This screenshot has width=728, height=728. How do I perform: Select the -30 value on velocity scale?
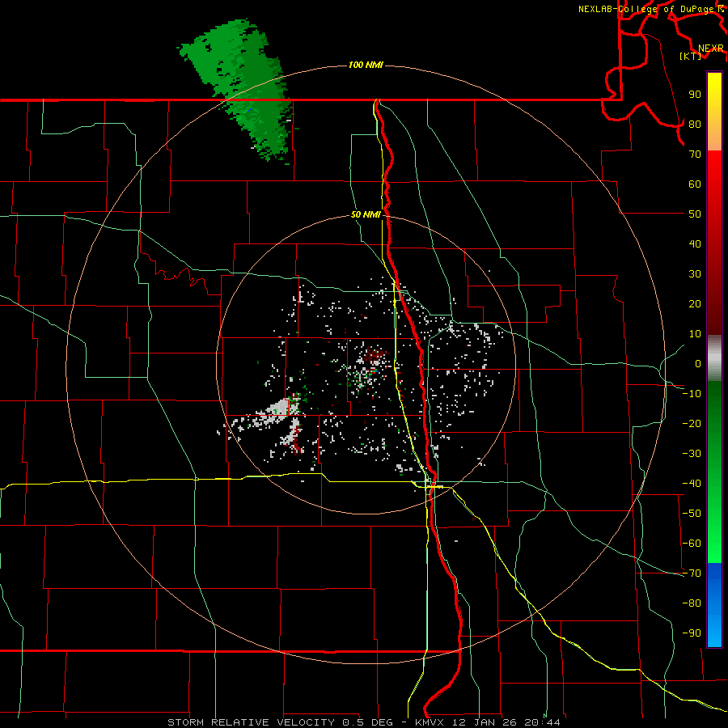coord(692,454)
